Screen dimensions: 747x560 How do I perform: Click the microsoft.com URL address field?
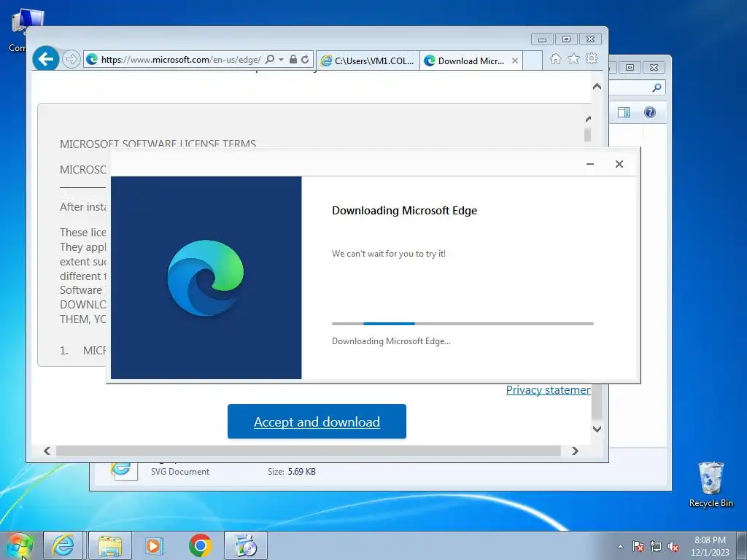click(181, 60)
